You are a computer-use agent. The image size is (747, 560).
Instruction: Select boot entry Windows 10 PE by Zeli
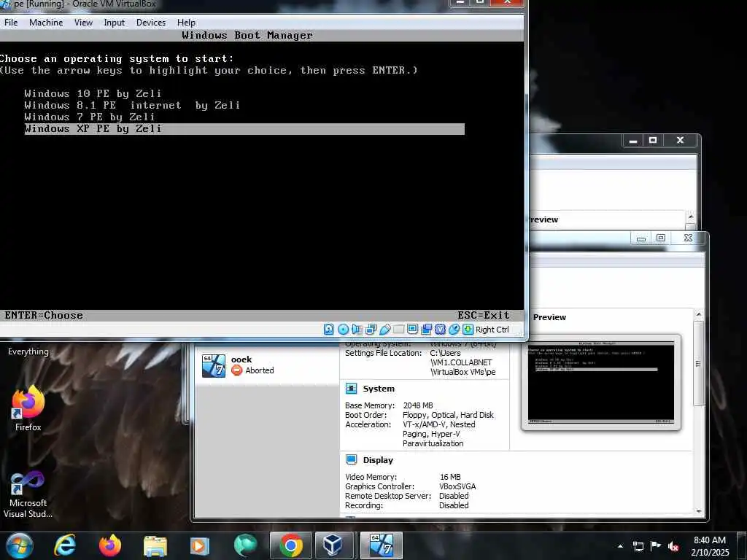point(93,93)
